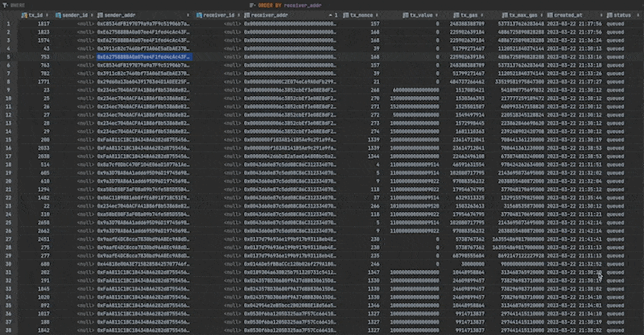Click the created_at column type icon
Screen dimensions: 644x335
pyautogui.click(x=549, y=15)
